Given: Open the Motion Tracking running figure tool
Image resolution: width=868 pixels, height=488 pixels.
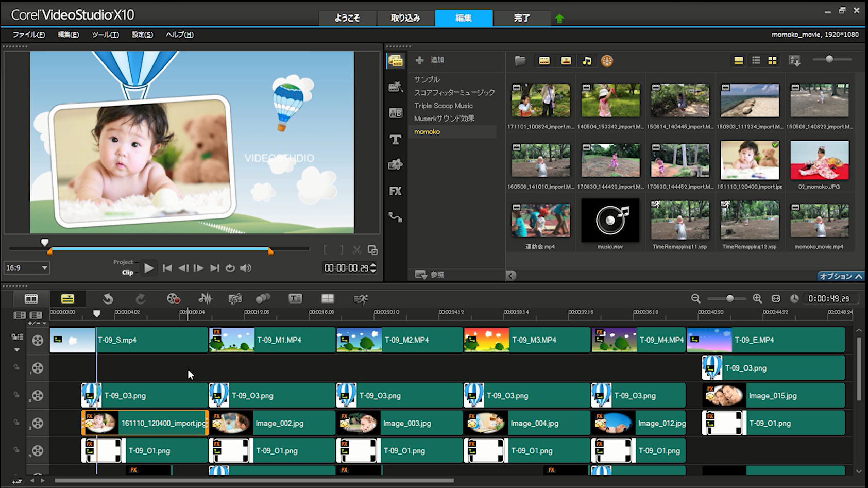Looking at the screenshot, I should click(361, 299).
